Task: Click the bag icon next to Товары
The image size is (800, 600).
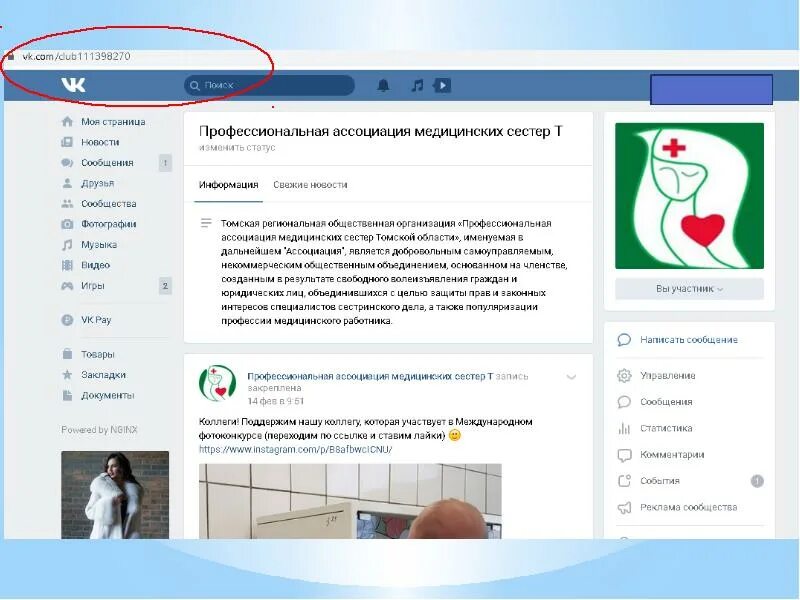Action: 67,354
